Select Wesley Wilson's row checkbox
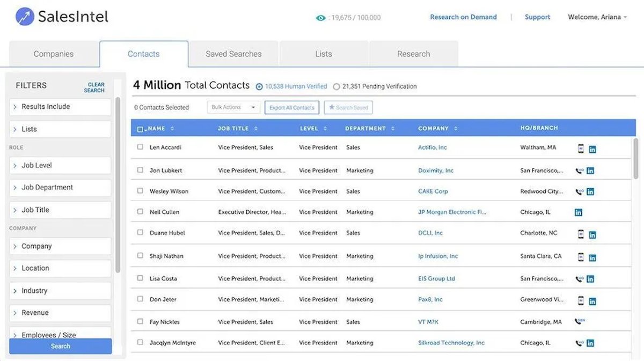The height and width of the screenshot is (361, 644). (x=140, y=190)
